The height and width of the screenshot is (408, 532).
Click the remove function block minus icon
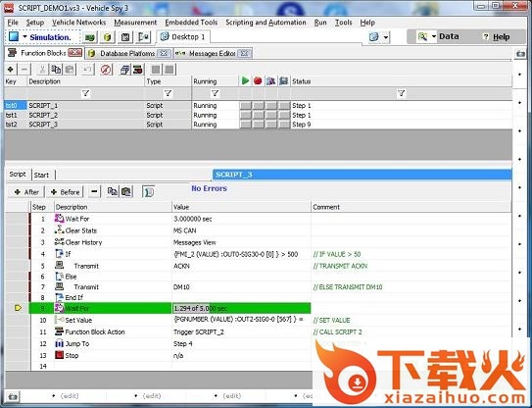tap(24, 70)
